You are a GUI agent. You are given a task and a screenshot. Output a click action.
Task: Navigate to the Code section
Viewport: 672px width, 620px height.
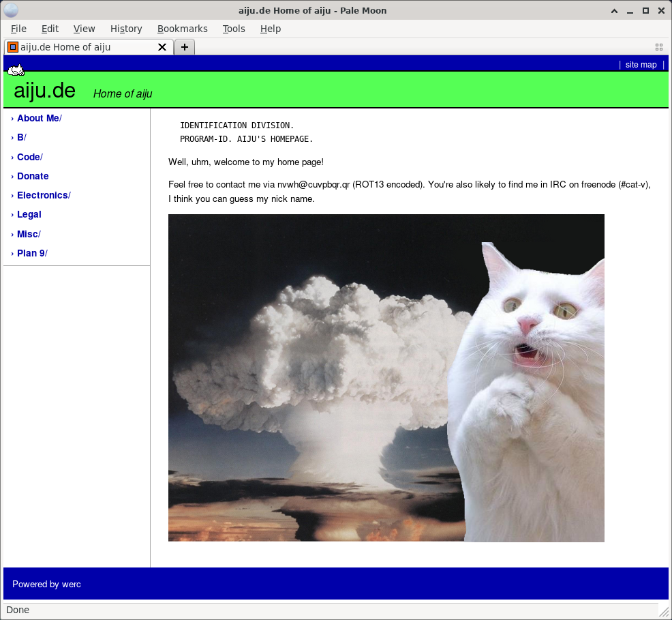pos(29,157)
